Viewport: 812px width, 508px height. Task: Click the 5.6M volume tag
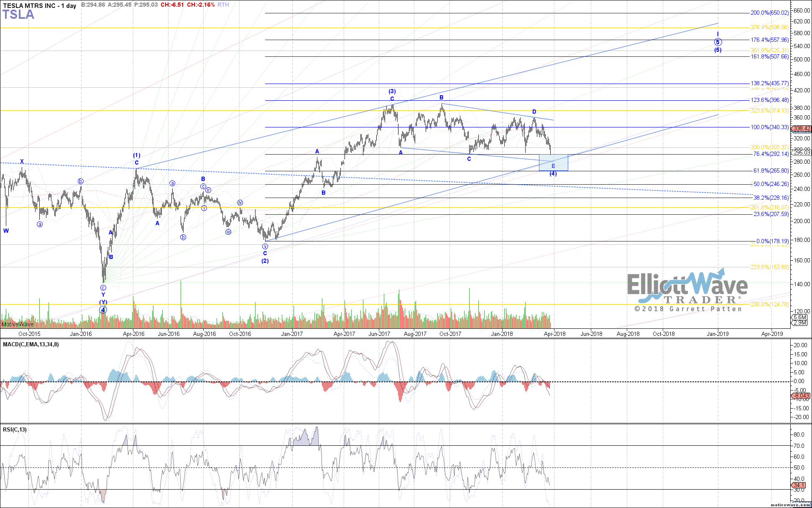pos(799,317)
